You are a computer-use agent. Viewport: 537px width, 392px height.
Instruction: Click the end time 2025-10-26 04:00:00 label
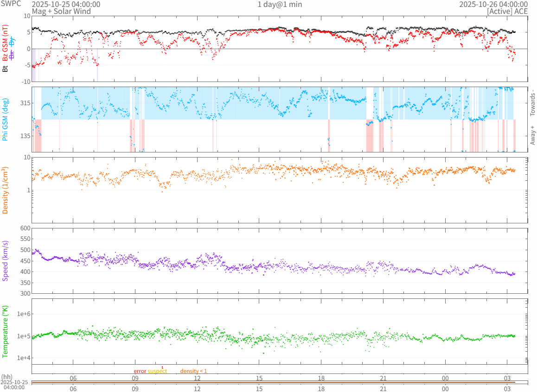(x=493, y=4)
